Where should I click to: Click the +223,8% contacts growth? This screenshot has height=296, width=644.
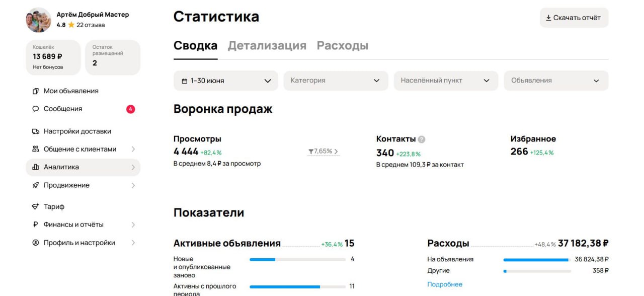point(409,154)
